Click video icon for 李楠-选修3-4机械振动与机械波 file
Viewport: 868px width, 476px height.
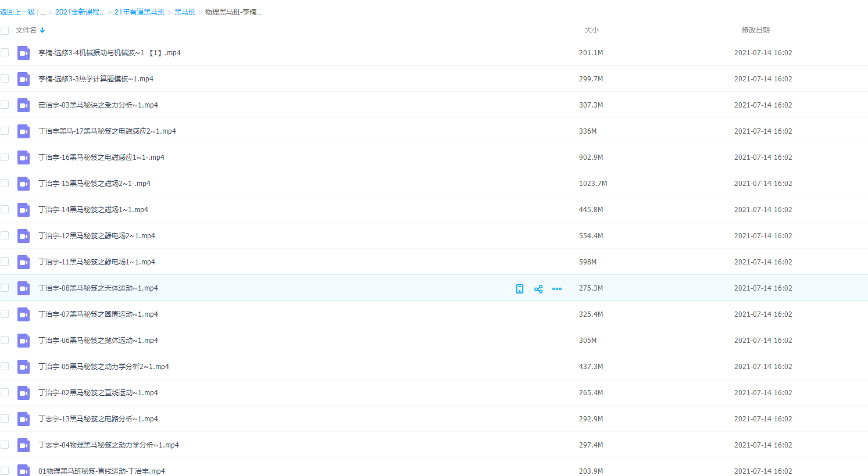(23, 53)
